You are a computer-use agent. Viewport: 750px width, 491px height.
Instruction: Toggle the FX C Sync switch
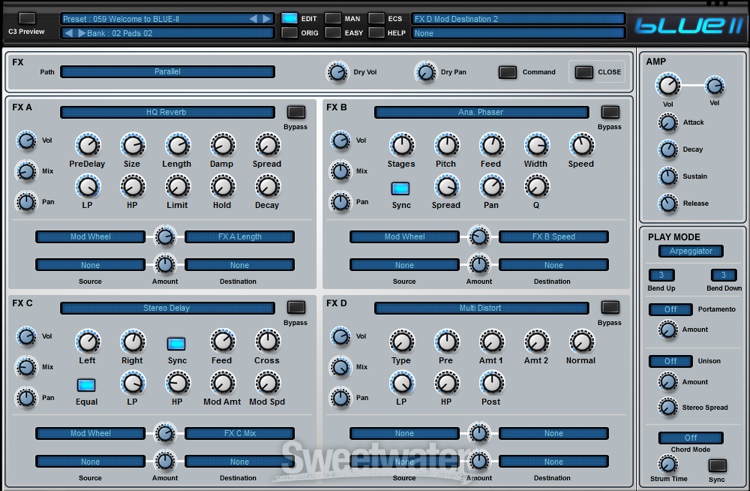tap(176, 344)
